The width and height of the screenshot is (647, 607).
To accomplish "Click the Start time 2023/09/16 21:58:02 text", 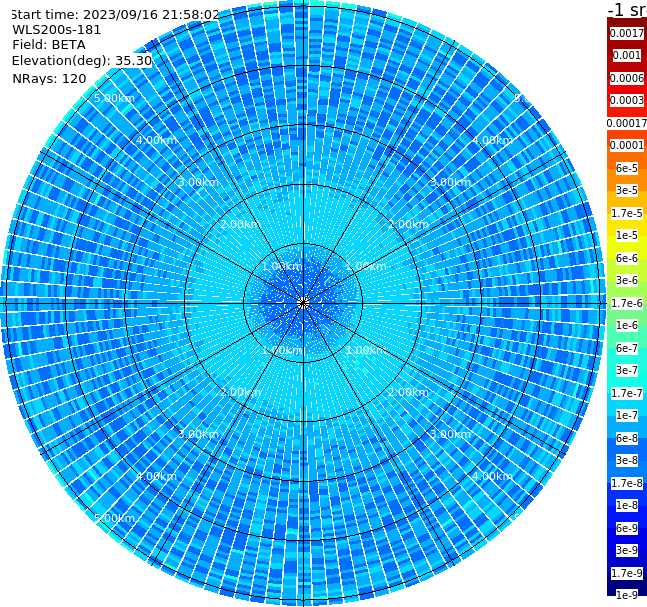I will coord(115,14).
